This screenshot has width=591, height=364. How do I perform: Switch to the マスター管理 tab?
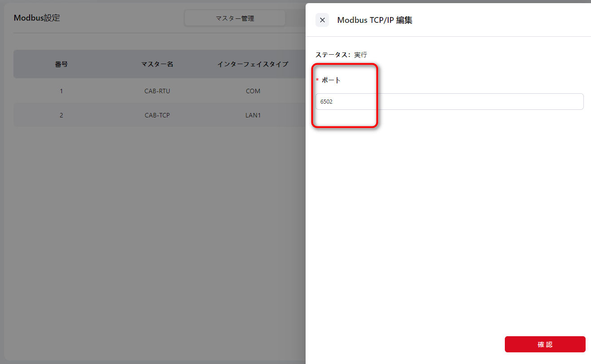[x=235, y=18]
